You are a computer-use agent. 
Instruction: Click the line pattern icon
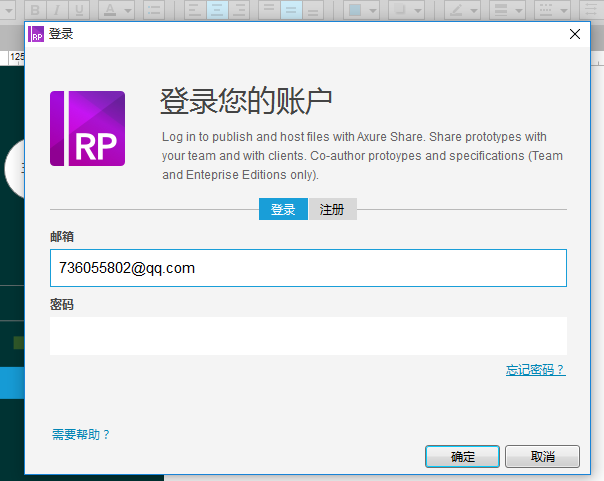[546, 10]
